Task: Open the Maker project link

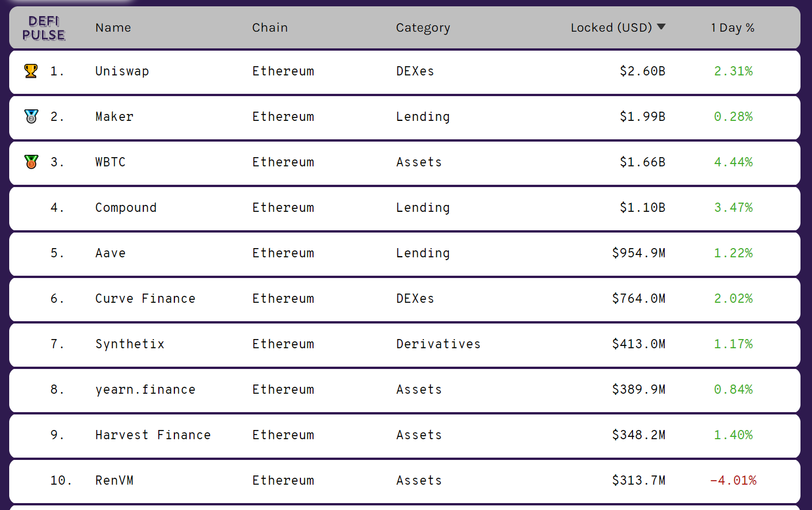Action: pos(115,116)
